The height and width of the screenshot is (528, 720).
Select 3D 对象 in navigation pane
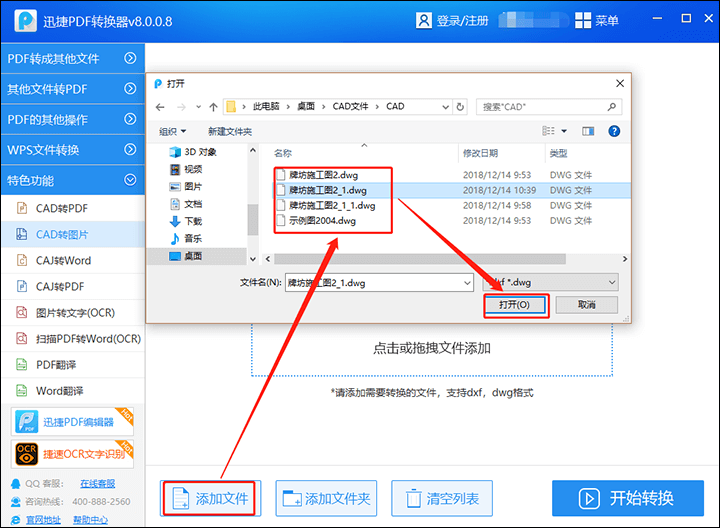[x=193, y=152]
